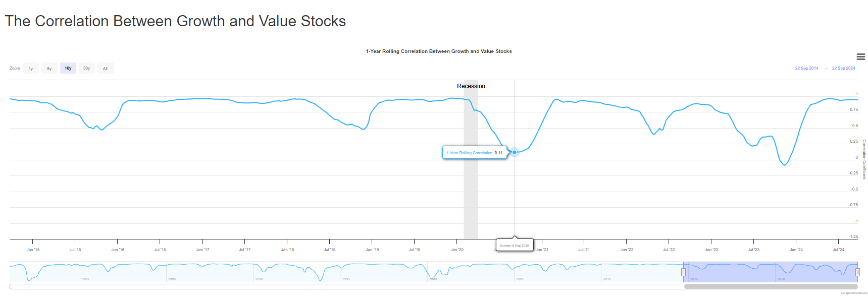Screen dimensions: 868x303
Task: Click the Longtermtrends.net credit link
Action: 854,293
